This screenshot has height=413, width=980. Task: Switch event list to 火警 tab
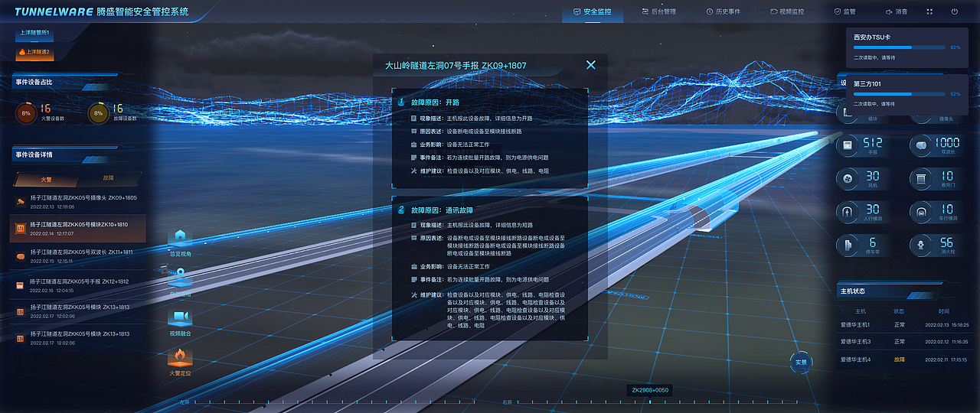[46, 179]
